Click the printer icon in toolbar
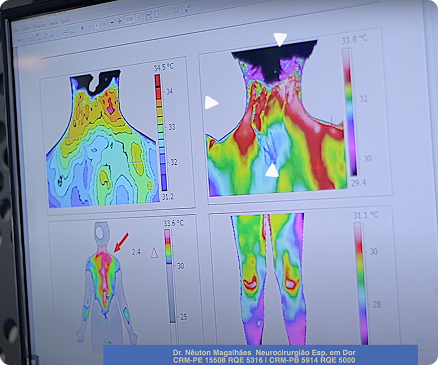Viewport: 438px width, 365px height. pos(65,32)
